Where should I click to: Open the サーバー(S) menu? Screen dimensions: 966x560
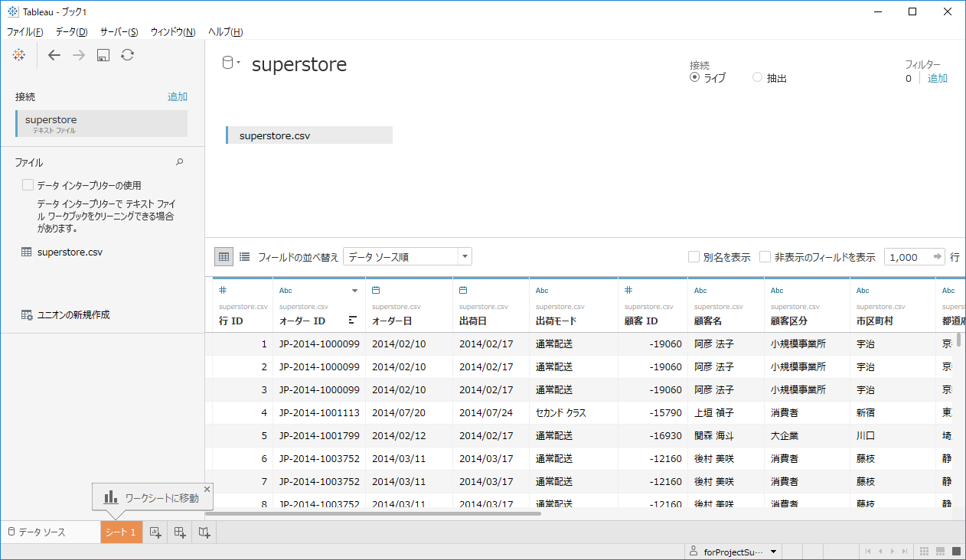point(119,31)
